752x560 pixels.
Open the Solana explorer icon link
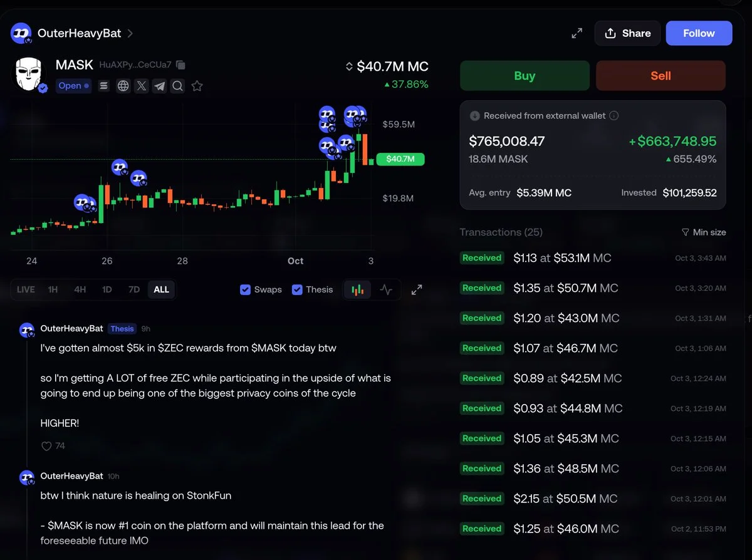tap(104, 86)
